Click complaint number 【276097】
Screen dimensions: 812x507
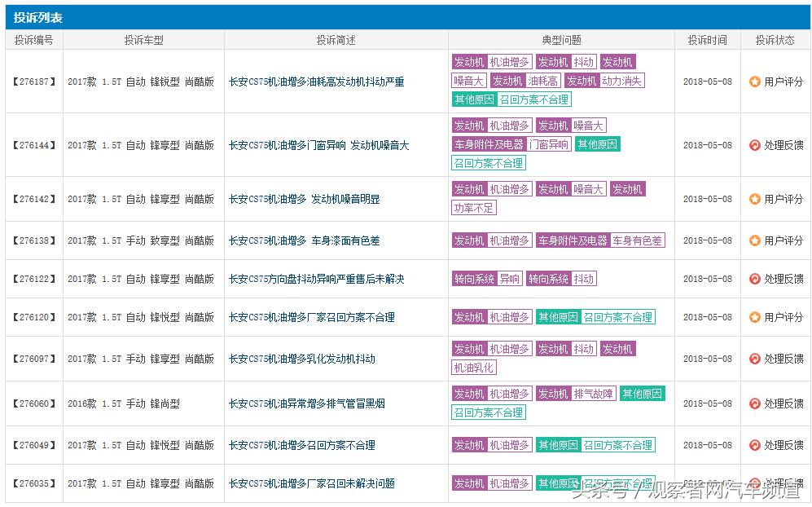point(34,359)
